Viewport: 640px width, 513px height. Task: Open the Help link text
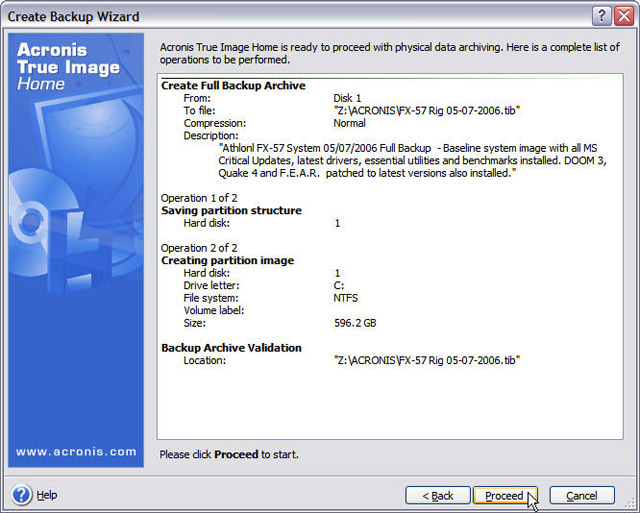47,495
